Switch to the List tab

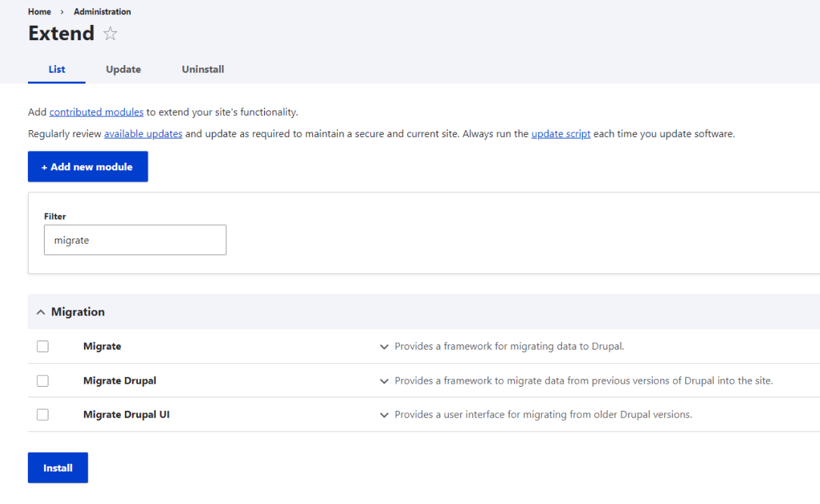pyautogui.click(x=57, y=70)
